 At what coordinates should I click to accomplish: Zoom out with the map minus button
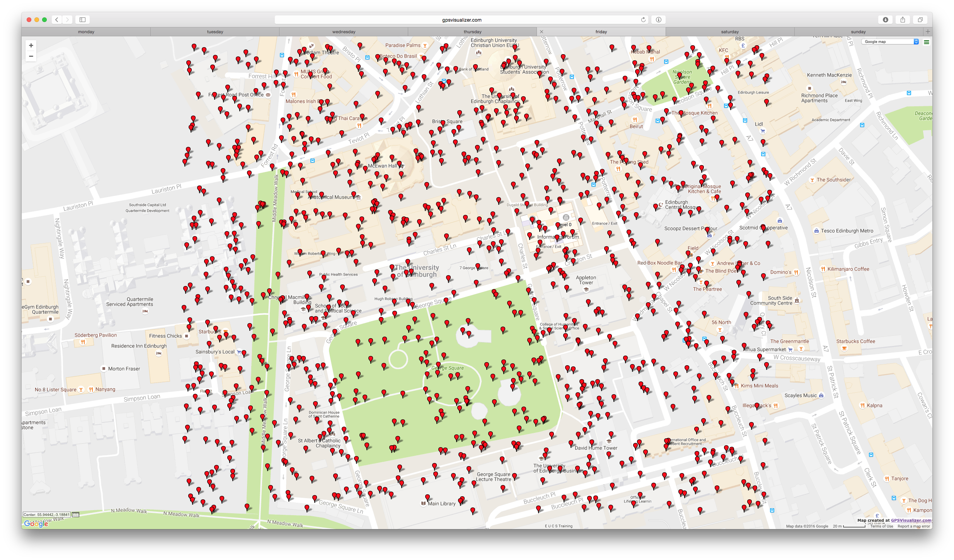(31, 56)
